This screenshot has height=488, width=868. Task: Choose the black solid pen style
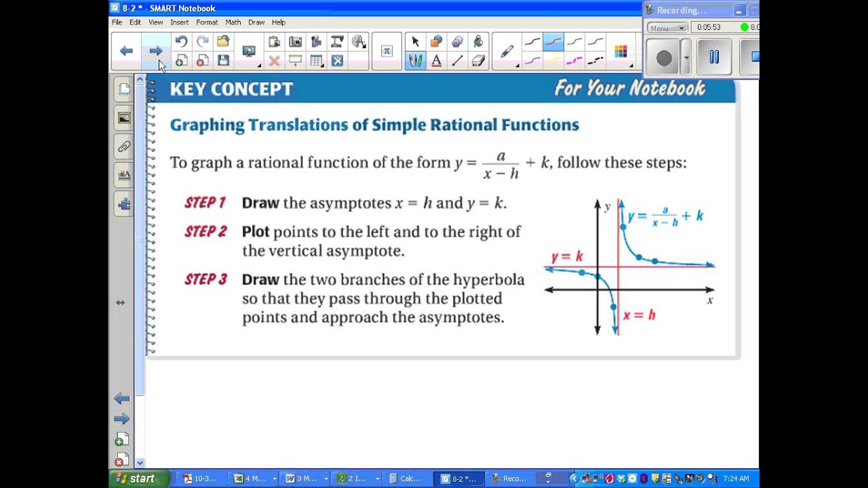tap(532, 41)
